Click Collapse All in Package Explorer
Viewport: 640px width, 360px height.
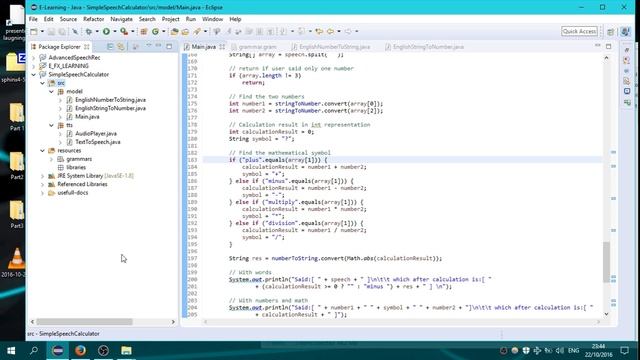tap(110, 47)
